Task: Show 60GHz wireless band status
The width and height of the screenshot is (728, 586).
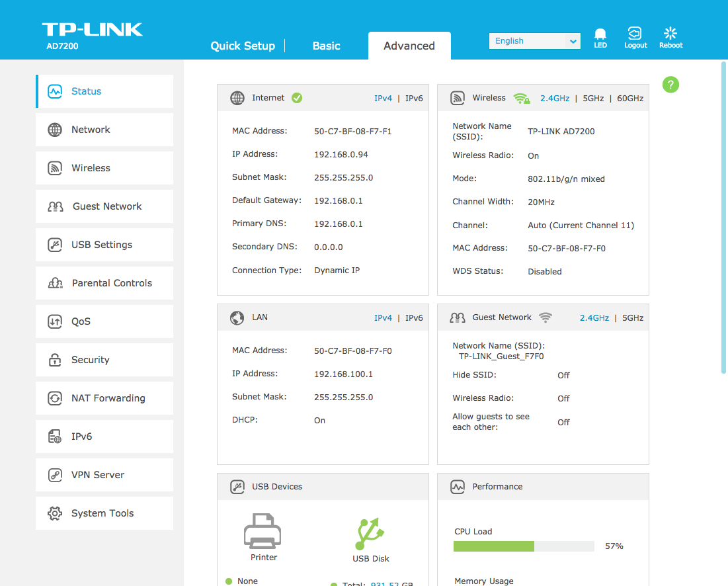Action: point(630,99)
